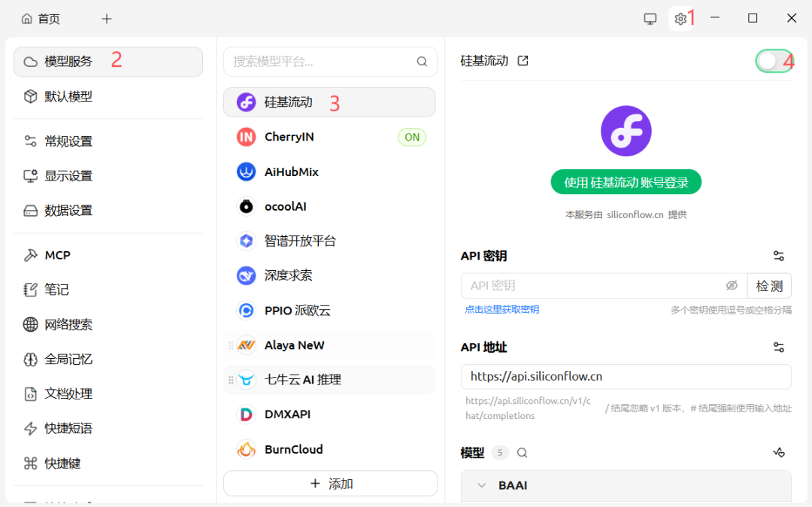812x507 pixels.
Task: Collapse the BAAI model group
Action: click(x=482, y=485)
